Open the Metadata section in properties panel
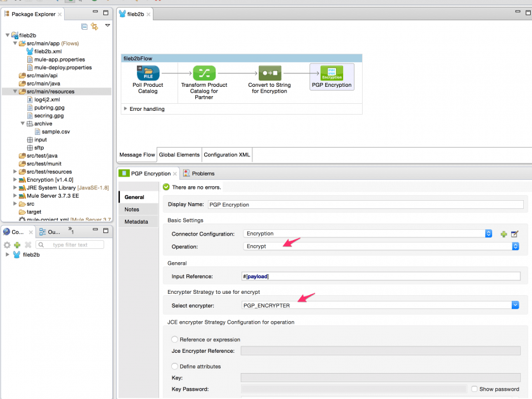Image resolution: width=532 pixels, height=399 pixels. 137,221
